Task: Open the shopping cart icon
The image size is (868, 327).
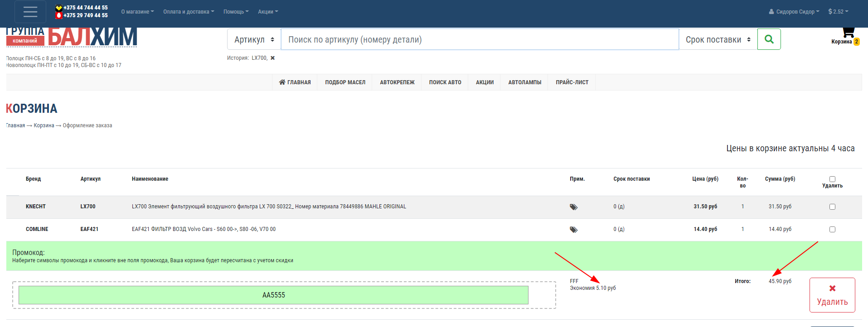Action: (848, 33)
